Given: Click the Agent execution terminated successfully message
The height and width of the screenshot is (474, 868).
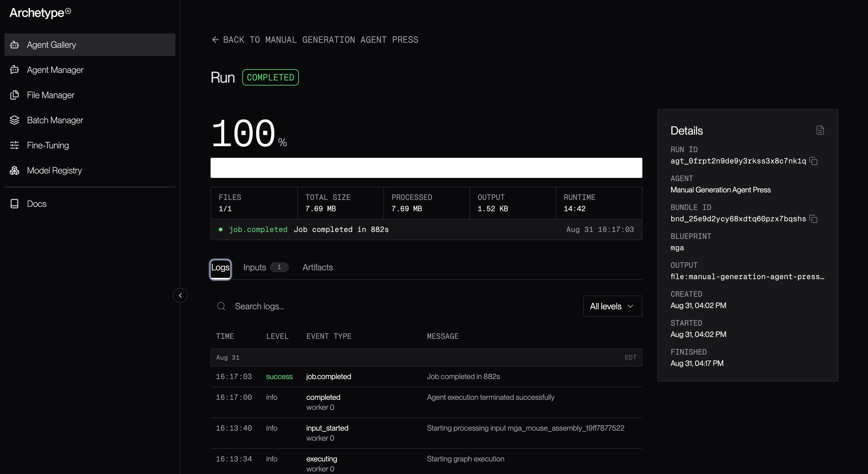Looking at the screenshot, I should point(490,397).
